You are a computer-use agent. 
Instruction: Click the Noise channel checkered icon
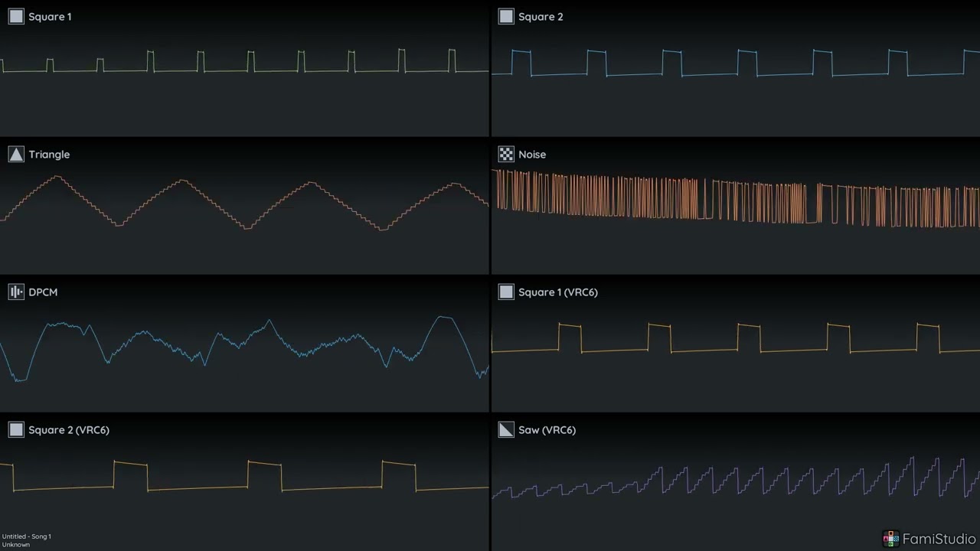(x=506, y=154)
